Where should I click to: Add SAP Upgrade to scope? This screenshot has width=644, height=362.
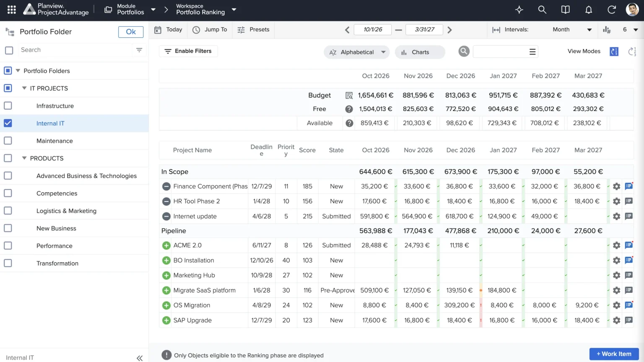click(166, 321)
